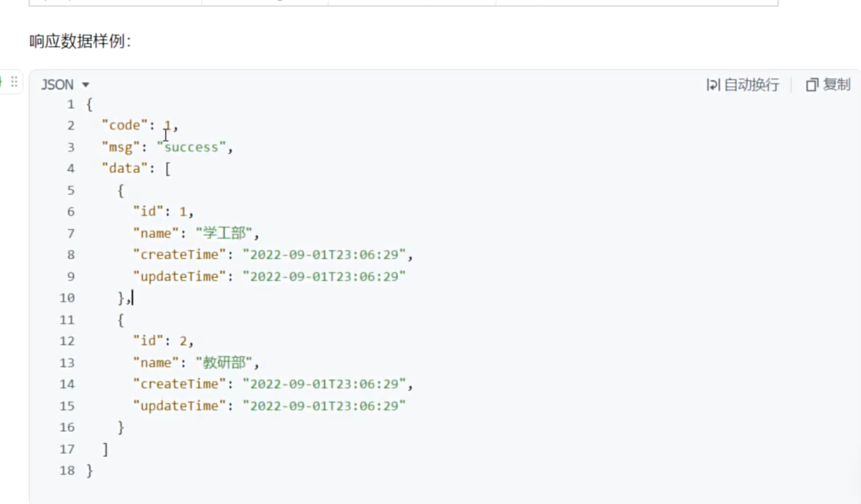Click the "code" key on line 2
This screenshot has height=504, width=861.
pyautogui.click(x=125, y=125)
